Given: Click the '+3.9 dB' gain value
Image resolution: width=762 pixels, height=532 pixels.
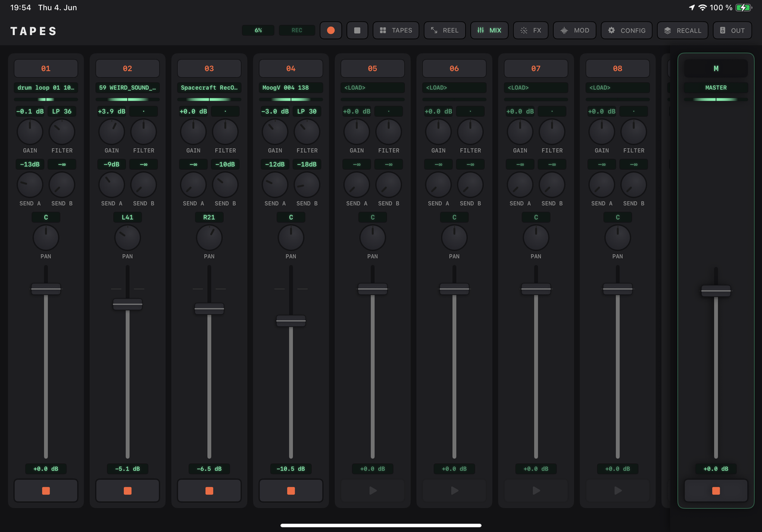Looking at the screenshot, I should click(111, 111).
